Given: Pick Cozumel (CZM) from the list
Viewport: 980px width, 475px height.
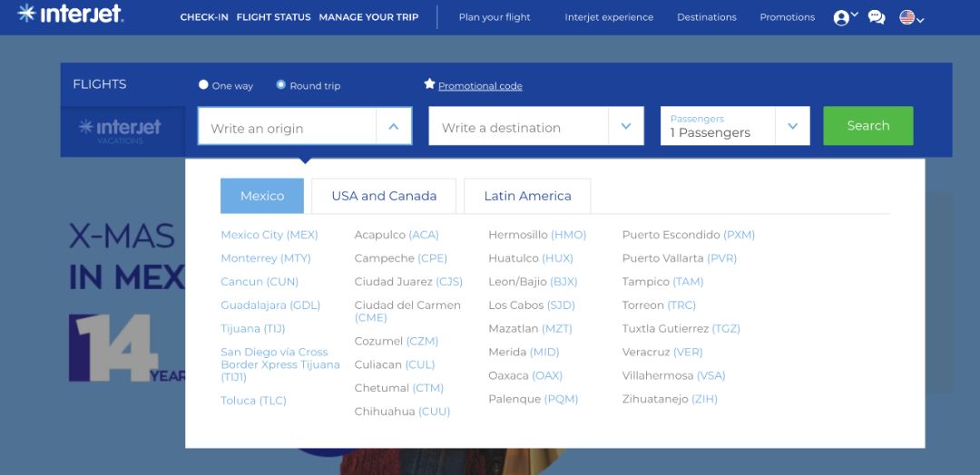Looking at the screenshot, I should coord(397,342).
